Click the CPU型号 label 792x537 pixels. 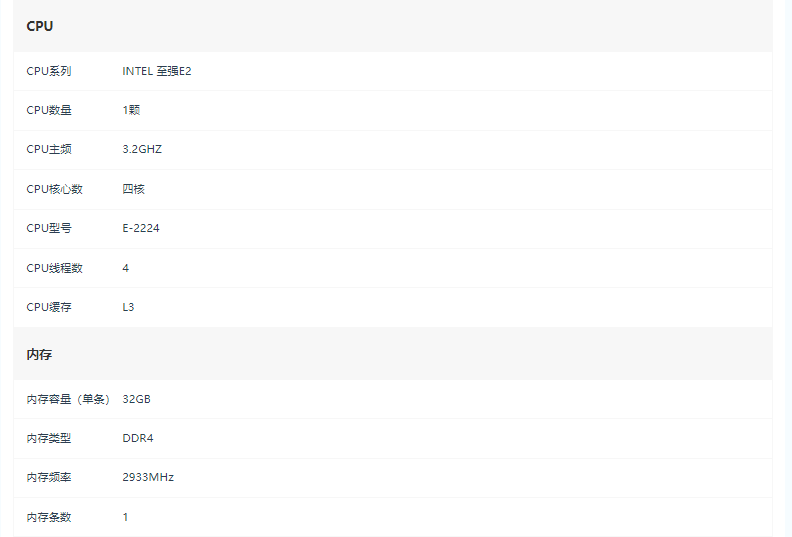pyautogui.click(x=49, y=228)
